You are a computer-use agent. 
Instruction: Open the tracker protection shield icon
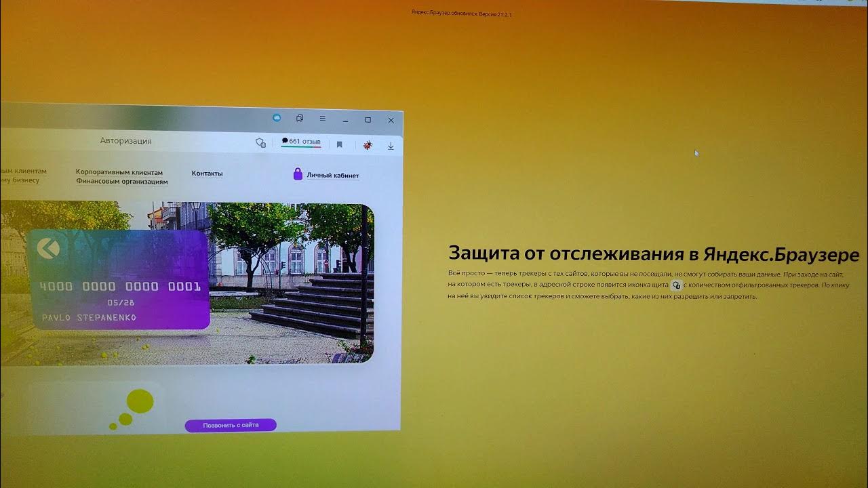[260, 143]
